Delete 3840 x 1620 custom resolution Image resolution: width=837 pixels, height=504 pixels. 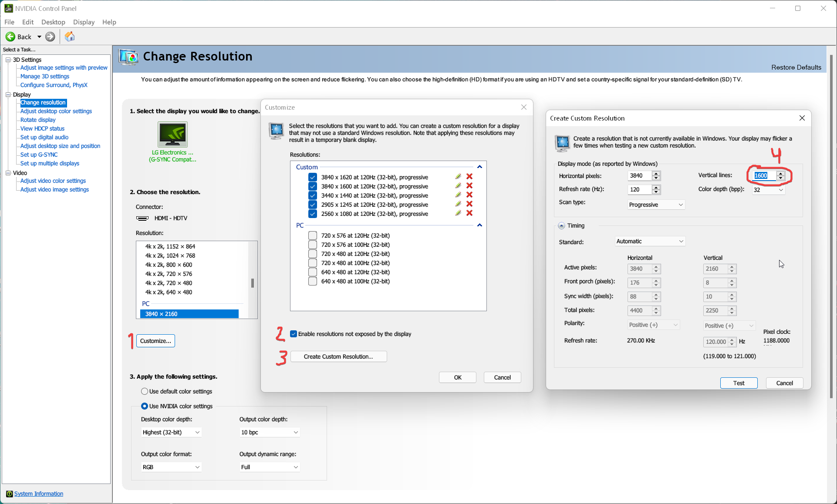[469, 176]
